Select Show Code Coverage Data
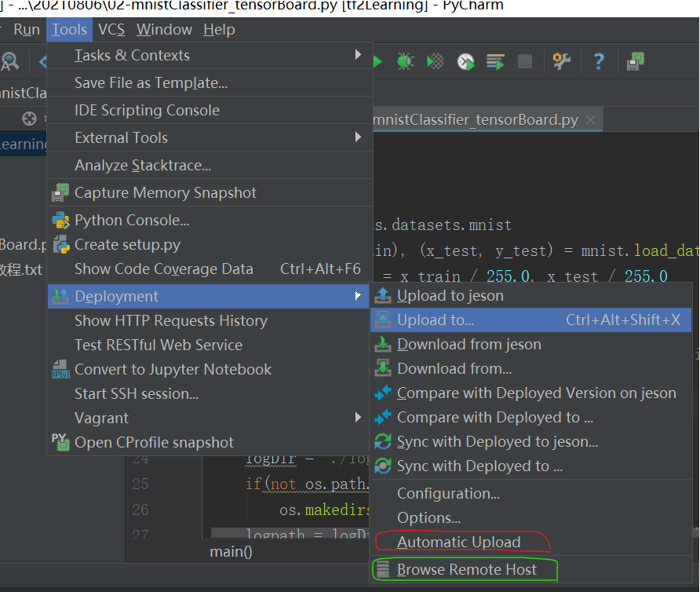This screenshot has height=592, width=700. [210, 269]
